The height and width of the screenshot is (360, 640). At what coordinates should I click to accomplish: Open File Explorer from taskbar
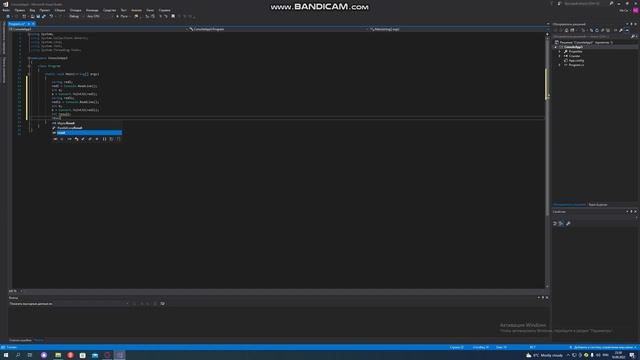[58, 355]
